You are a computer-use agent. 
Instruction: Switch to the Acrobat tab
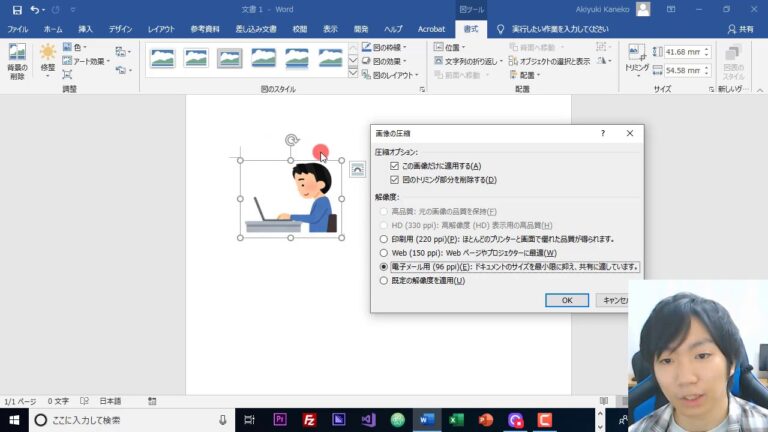431,29
